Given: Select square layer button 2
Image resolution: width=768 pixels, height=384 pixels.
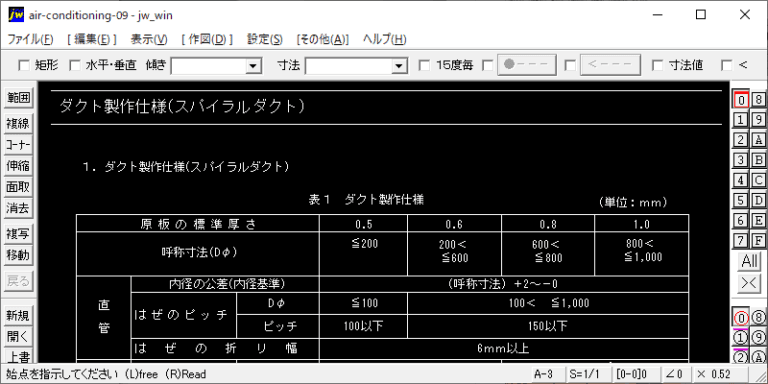Looking at the screenshot, I should point(741,140).
